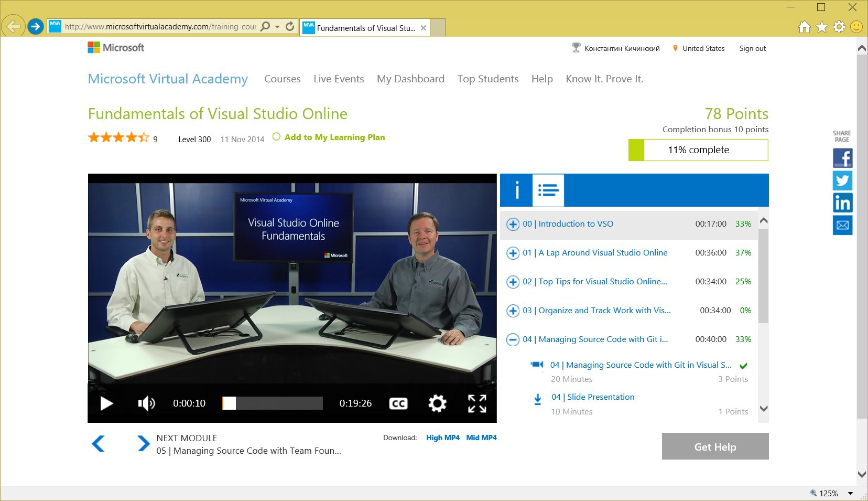This screenshot has height=501, width=868.
Task: Click the address bar search icon
Action: click(x=266, y=26)
